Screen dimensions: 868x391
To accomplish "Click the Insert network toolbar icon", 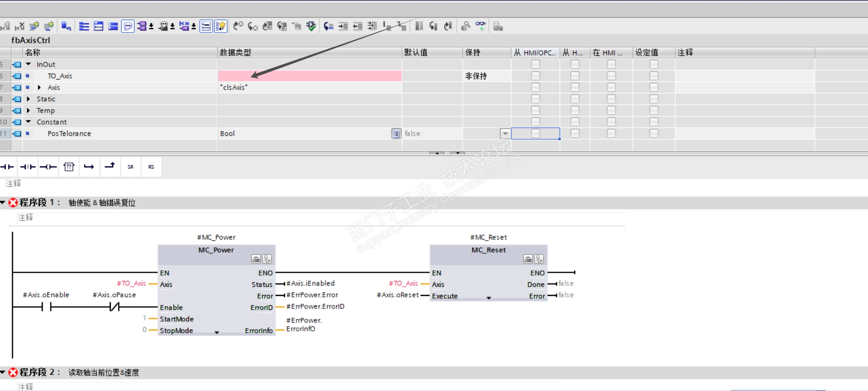I will pyautogui.click(x=5, y=26).
